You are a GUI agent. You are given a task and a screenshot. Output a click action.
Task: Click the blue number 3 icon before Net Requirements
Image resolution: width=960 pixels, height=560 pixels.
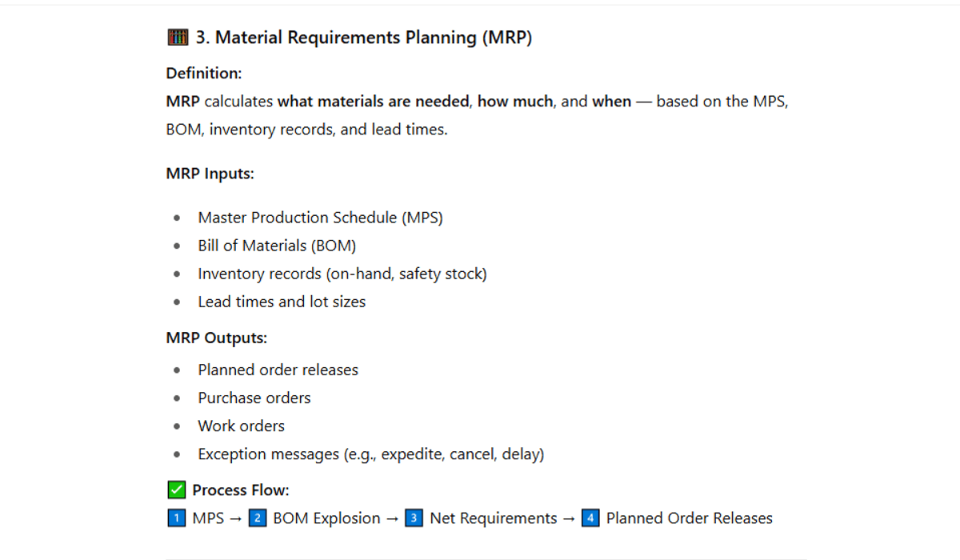coord(414,518)
